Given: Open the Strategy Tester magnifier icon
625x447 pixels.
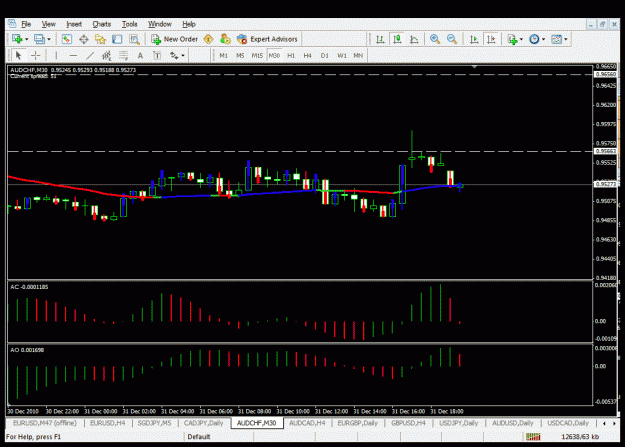Looking at the screenshot, I should point(134,39).
